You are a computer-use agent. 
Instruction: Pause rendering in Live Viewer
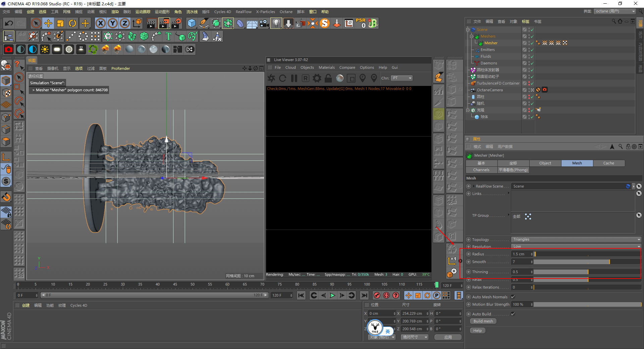click(294, 78)
